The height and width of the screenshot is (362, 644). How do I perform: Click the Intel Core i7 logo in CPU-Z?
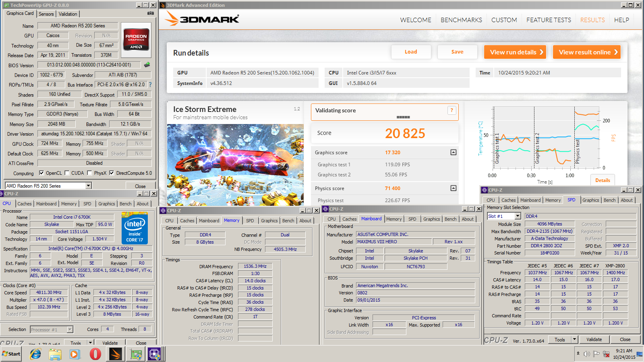coord(135,228)
